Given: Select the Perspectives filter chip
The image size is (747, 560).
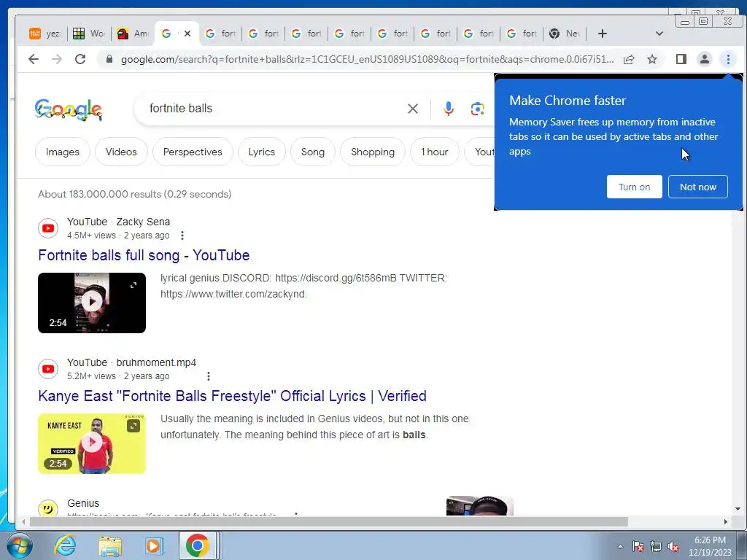Looking at the screenshot, I should [193, 152].
